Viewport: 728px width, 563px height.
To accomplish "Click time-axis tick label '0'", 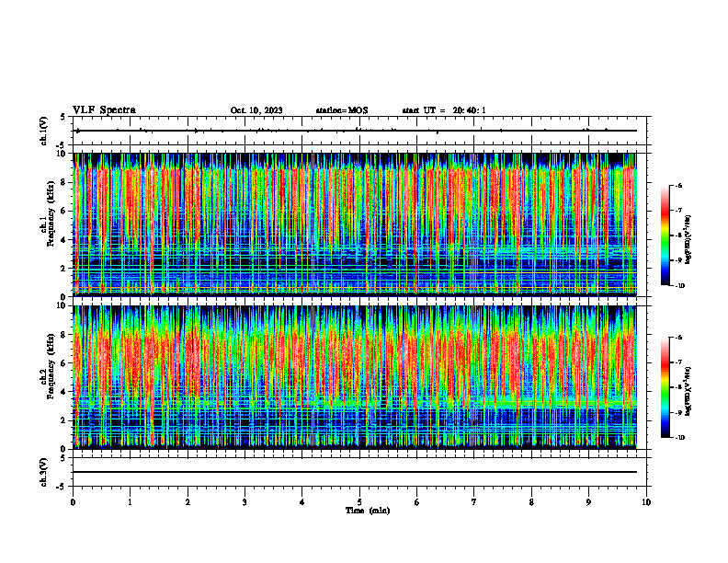I will pos(73,502).
